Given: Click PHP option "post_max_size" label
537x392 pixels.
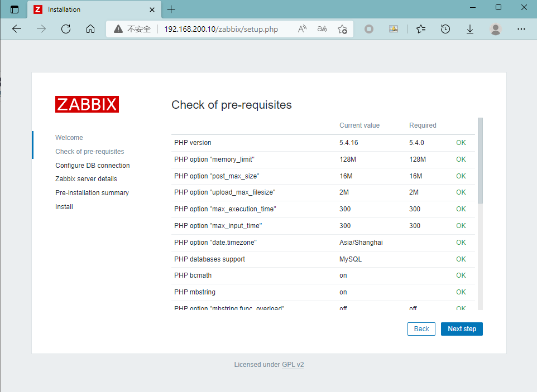Looking at the screenshot, I should [217, 176].
